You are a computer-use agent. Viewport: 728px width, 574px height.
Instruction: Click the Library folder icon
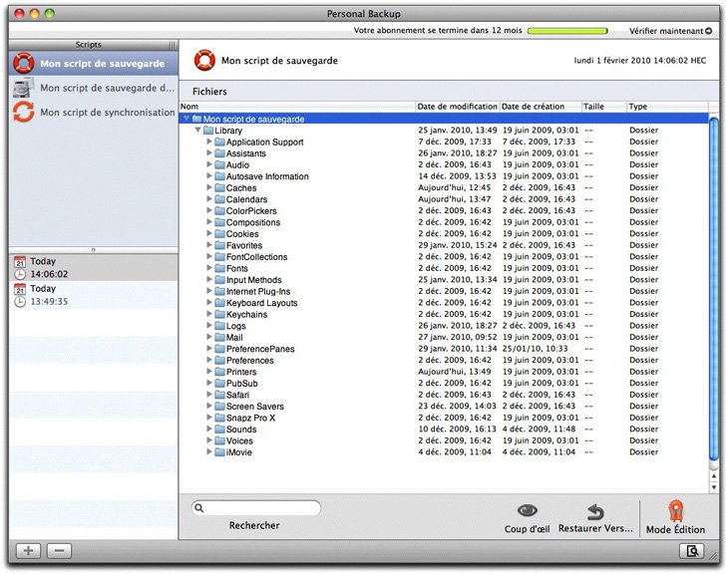click(x=208, y=131)
